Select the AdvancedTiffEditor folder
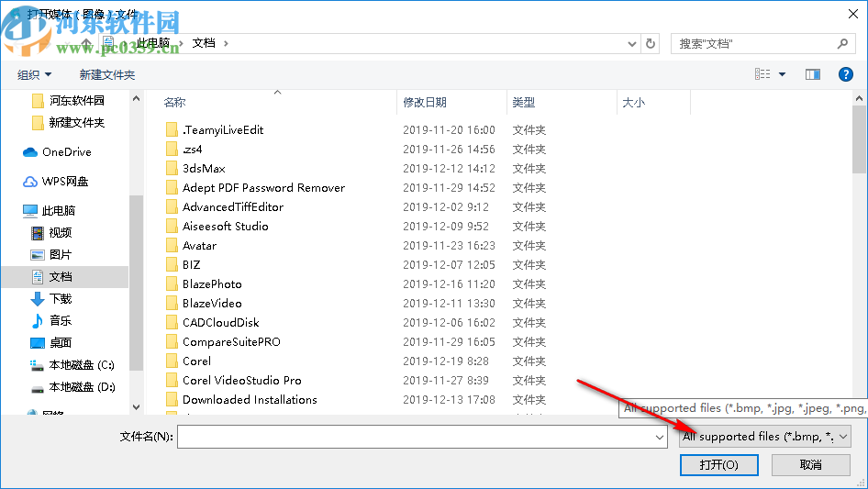This screenshot has width=868, height=489. [233, 207]
